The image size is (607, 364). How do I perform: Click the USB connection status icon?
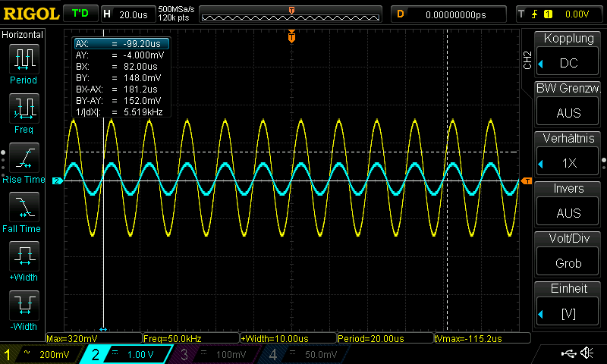coord(568,353)
